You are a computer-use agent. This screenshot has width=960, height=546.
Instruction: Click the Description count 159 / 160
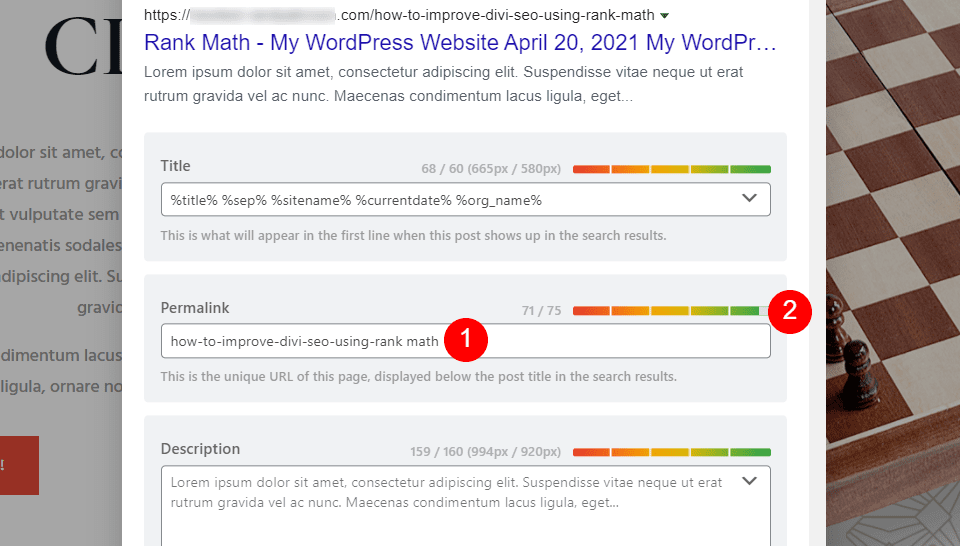coord(485,452)
